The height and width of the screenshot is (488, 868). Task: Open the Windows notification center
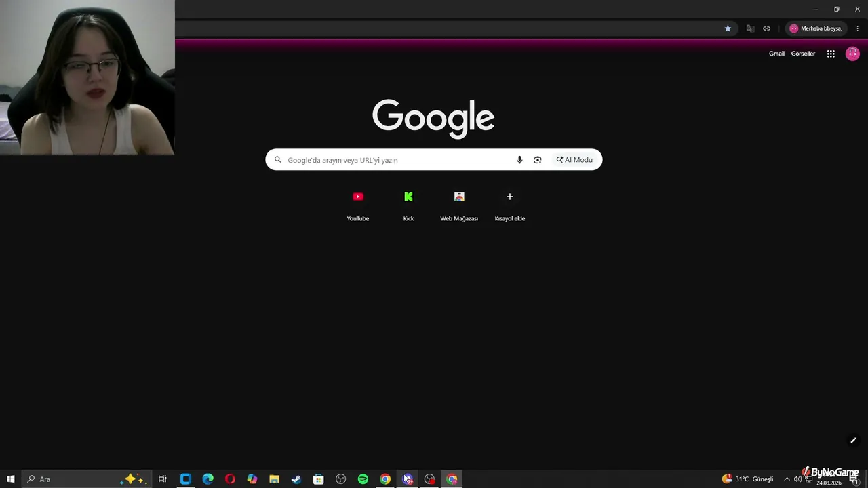854,479
